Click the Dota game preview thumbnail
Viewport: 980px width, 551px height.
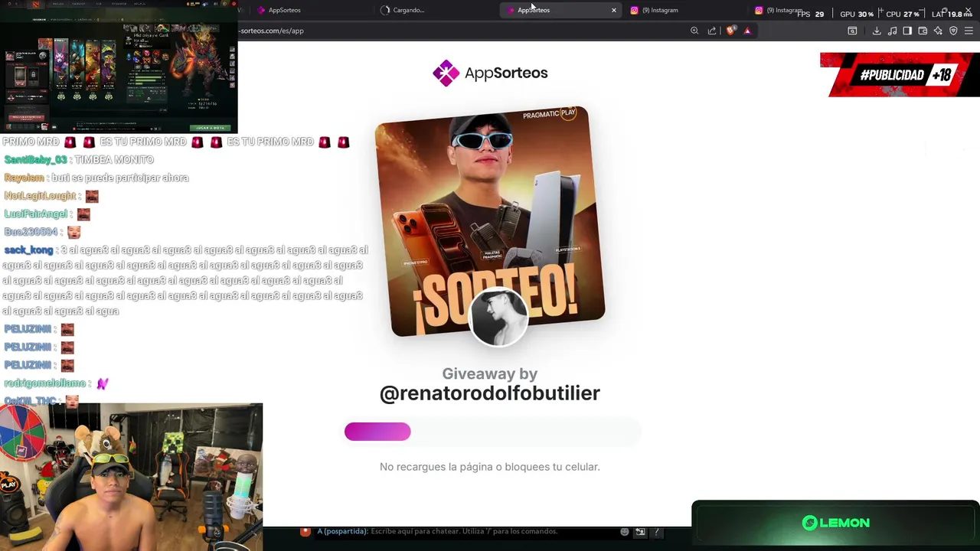119,67
